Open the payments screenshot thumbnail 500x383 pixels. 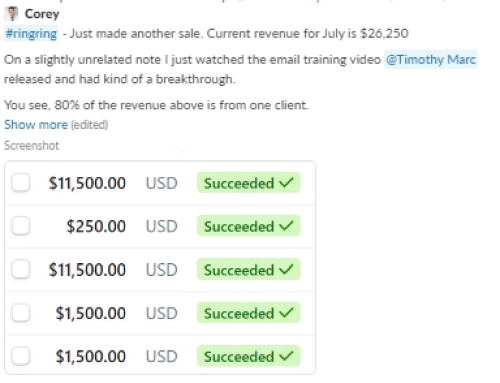tap(160, 268)
